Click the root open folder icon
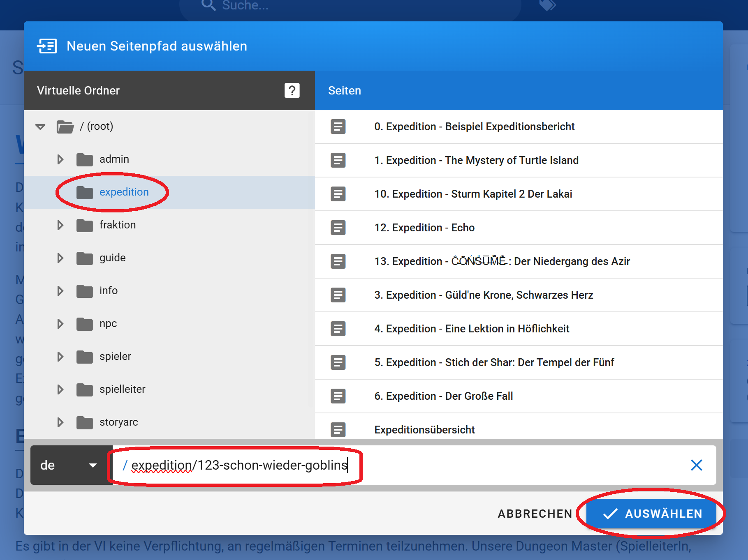 coord(65,127)
